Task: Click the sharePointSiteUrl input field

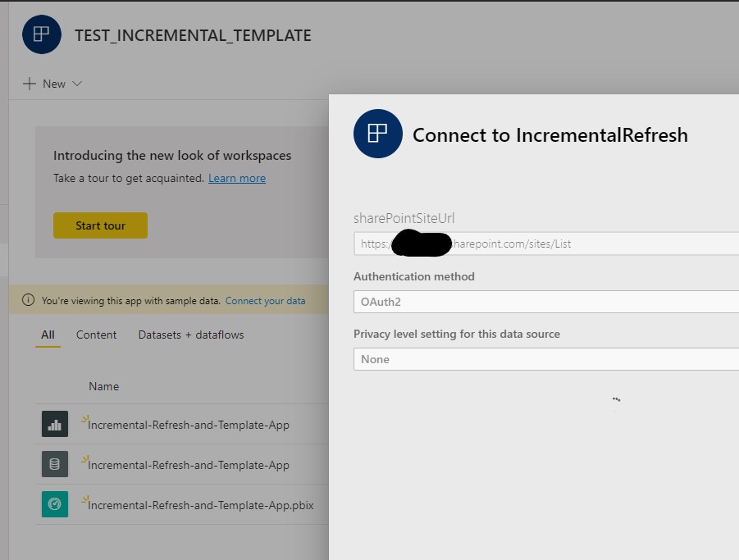Action: (x=546, y=244)
